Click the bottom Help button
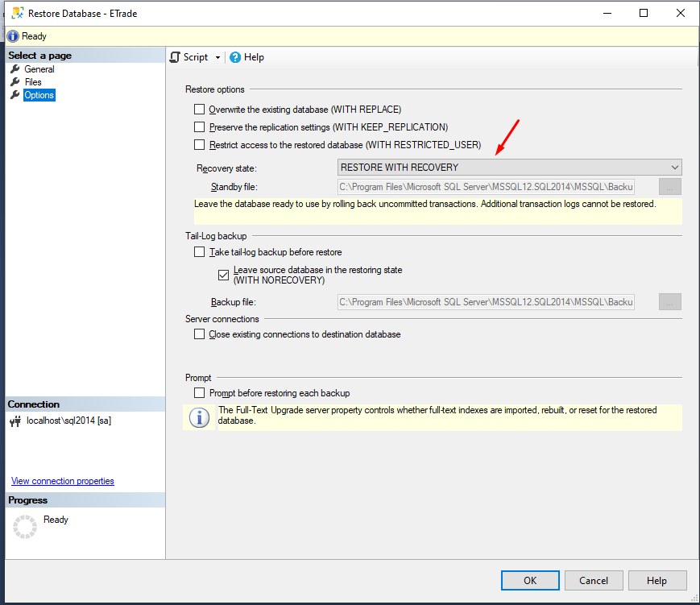Screen dimensions: 700x605 point(657,581)
